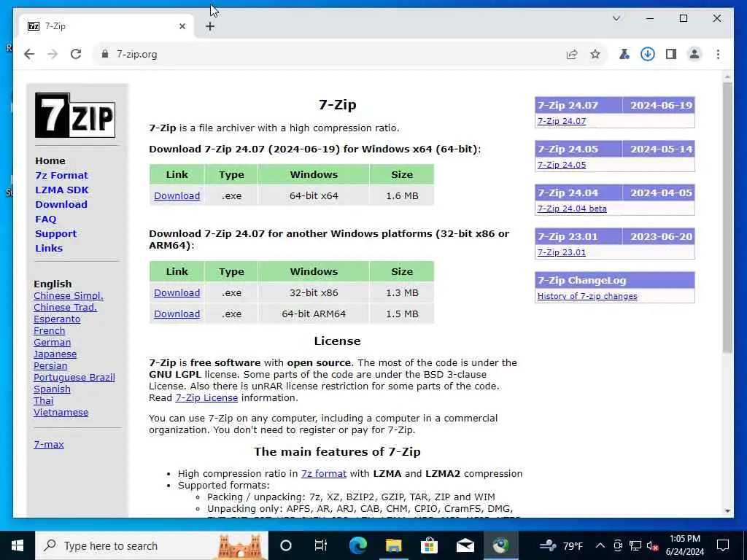
Task: Open Microsoft Store from taskbar
Action: pyautogui.click(x=429, y=545)
